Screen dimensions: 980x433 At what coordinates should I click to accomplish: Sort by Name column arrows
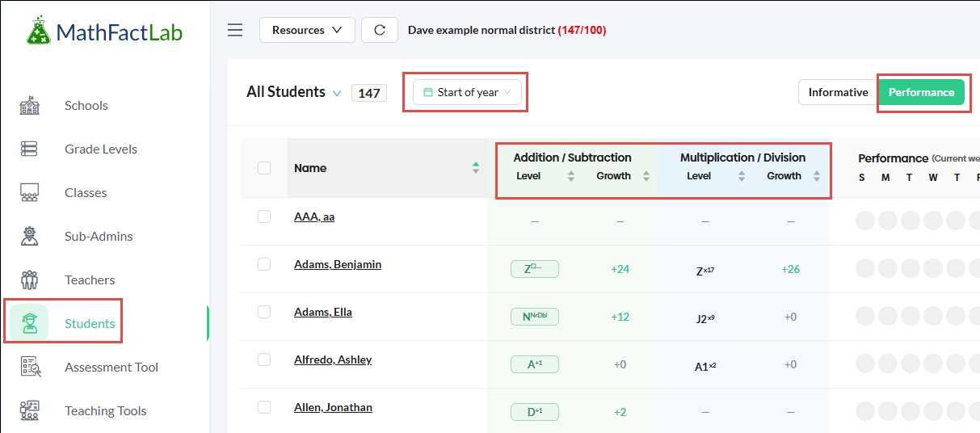(476, 168)
